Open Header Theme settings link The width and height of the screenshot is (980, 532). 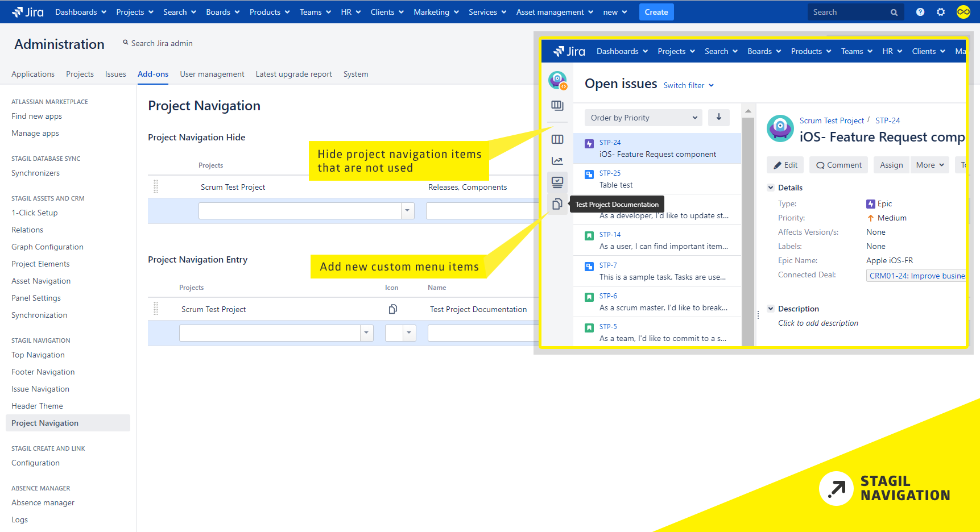pyautogui.click(x=38, y=406)
